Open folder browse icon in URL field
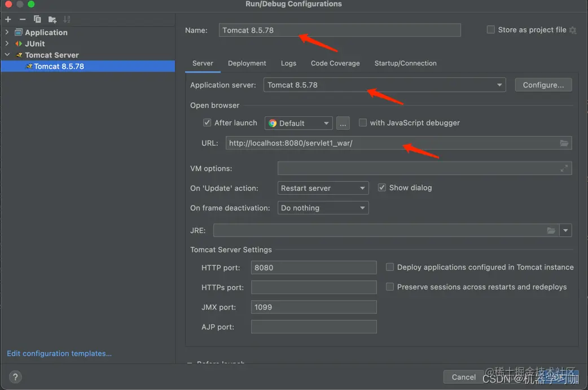588x390 pixels. (x=564, y=143)
